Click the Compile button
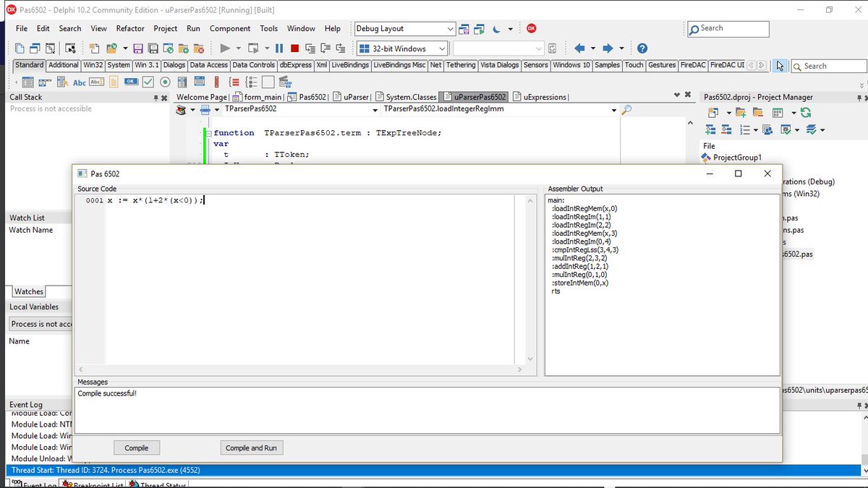 [137, 448]
